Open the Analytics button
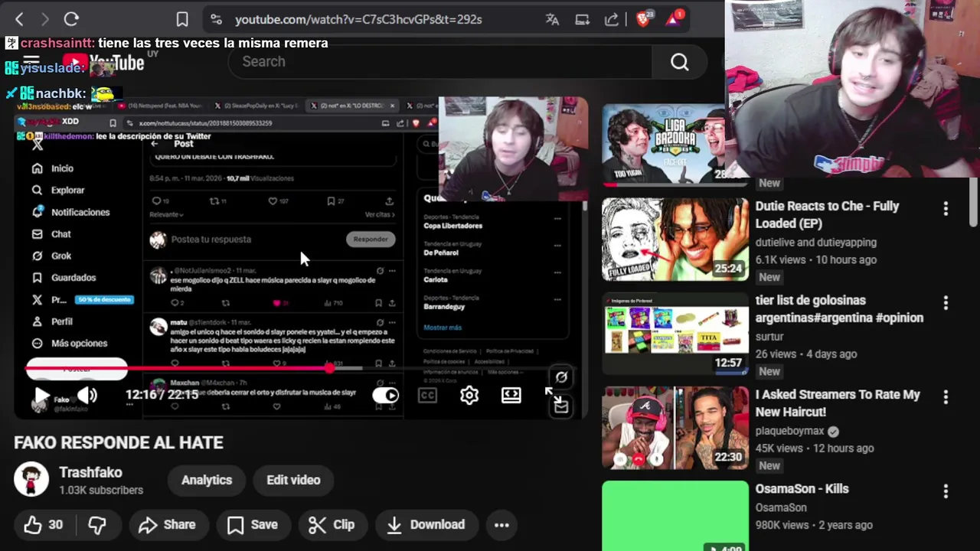980x551 pixels. point(207,480)
